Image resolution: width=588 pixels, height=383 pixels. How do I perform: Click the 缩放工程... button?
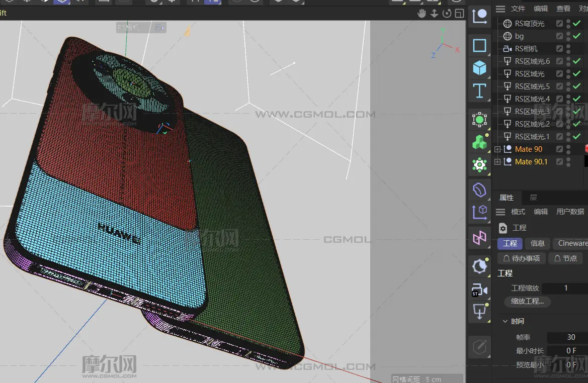click(x=527, y=301)
